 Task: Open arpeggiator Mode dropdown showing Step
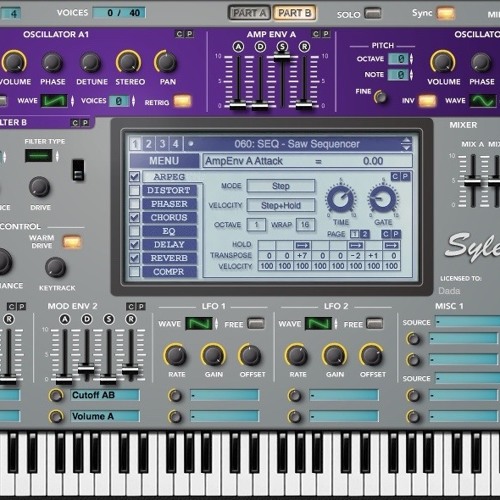281,186
